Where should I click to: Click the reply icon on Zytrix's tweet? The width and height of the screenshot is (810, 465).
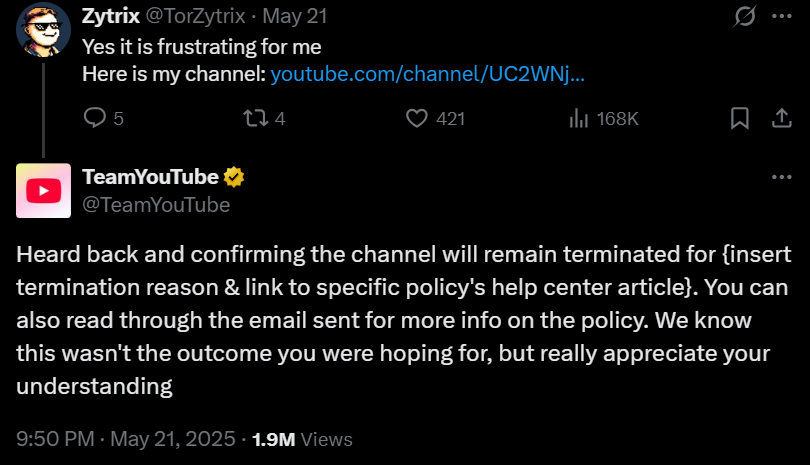tap(95, 119)
